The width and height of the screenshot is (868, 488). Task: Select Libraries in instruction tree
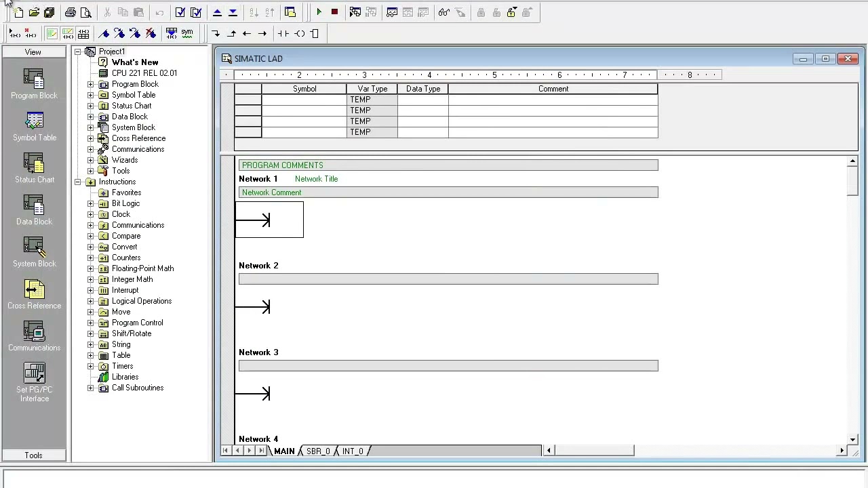(x=125, y=377)
